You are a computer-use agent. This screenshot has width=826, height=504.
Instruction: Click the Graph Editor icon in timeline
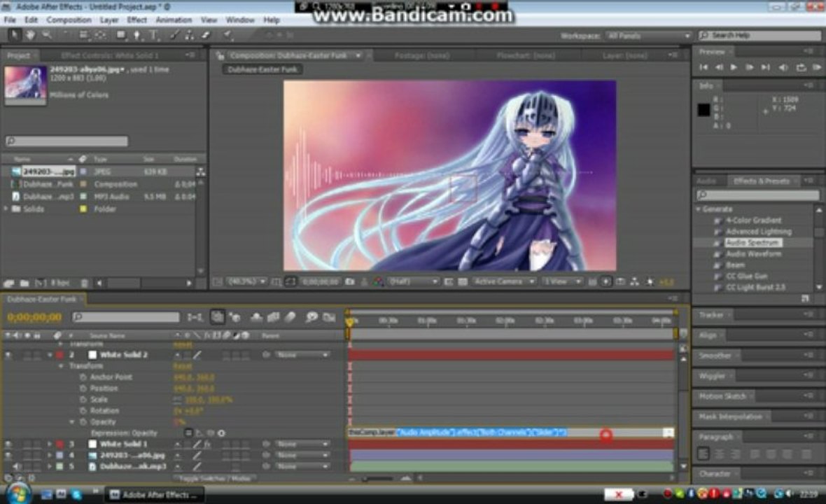329,316
